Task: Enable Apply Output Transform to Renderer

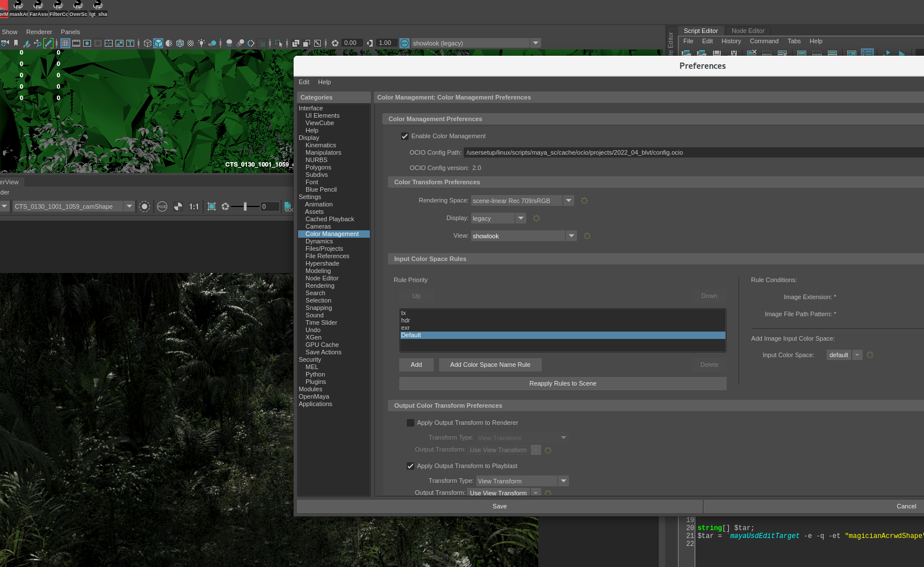Action: coord(410,423)
